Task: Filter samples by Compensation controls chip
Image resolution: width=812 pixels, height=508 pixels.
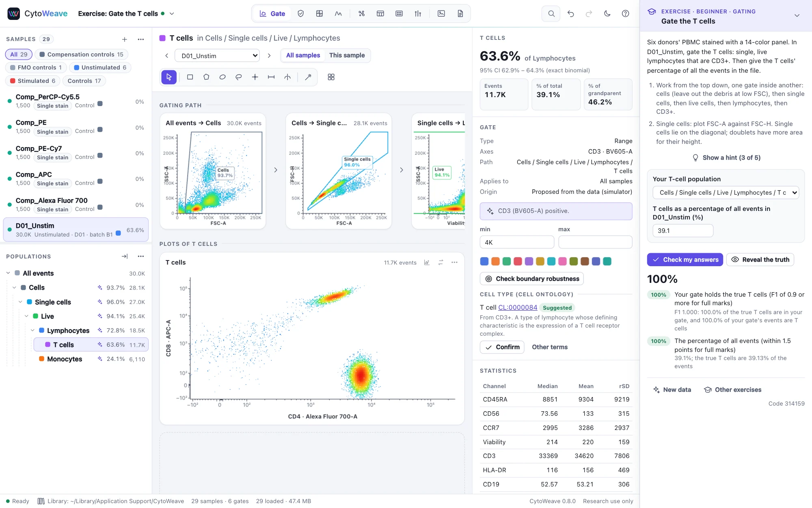Action: (81, 54)
